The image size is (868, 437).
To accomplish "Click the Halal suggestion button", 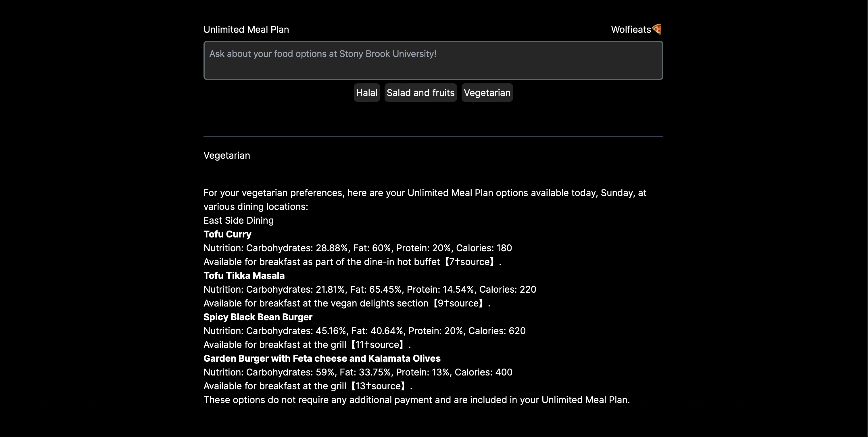I will pyautogui.click(x=367, y=93).
